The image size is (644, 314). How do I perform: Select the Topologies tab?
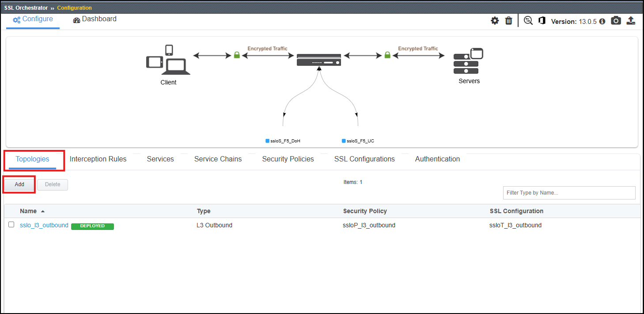(x=32, y=159)
